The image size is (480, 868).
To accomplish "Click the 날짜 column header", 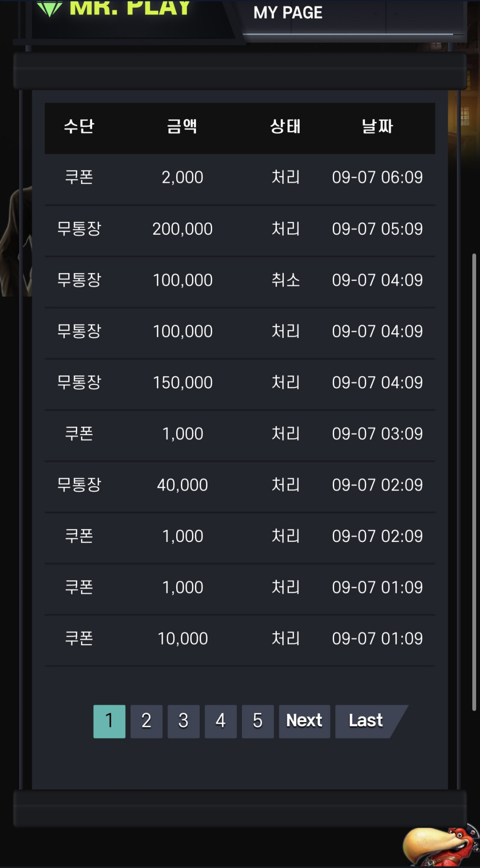I will pyautogui.click(x=377, y=127).
